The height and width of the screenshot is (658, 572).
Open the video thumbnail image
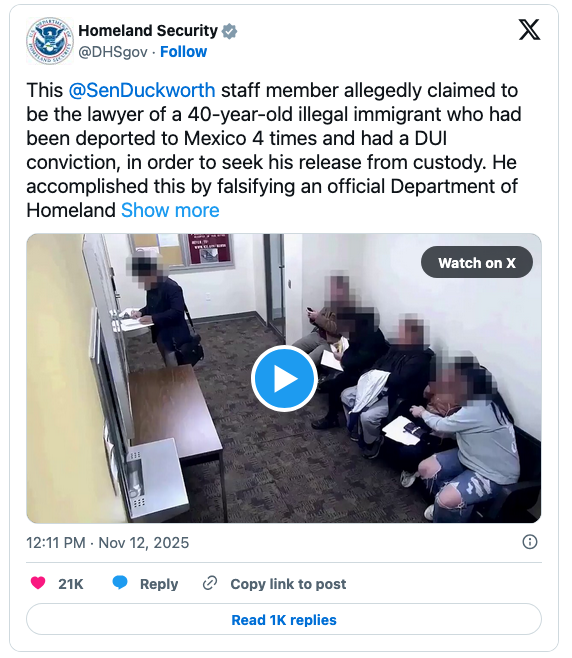pyautogui.click(x=284, y=378)
